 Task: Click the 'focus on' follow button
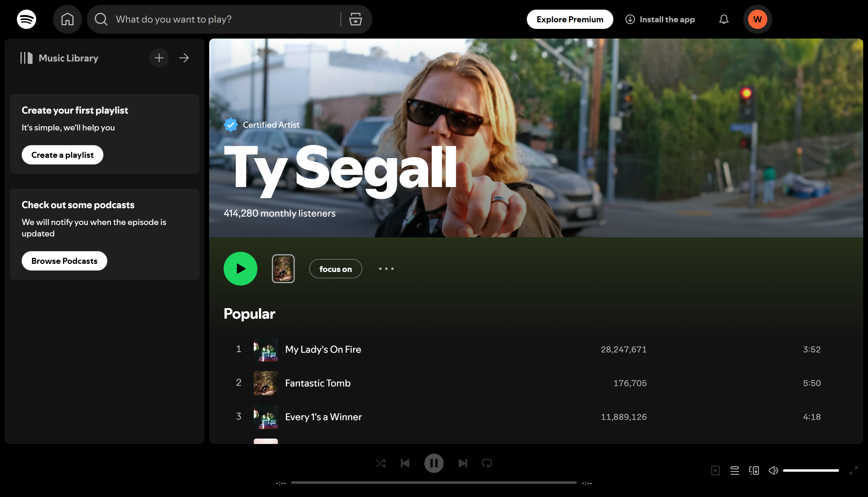pos(335,269)
